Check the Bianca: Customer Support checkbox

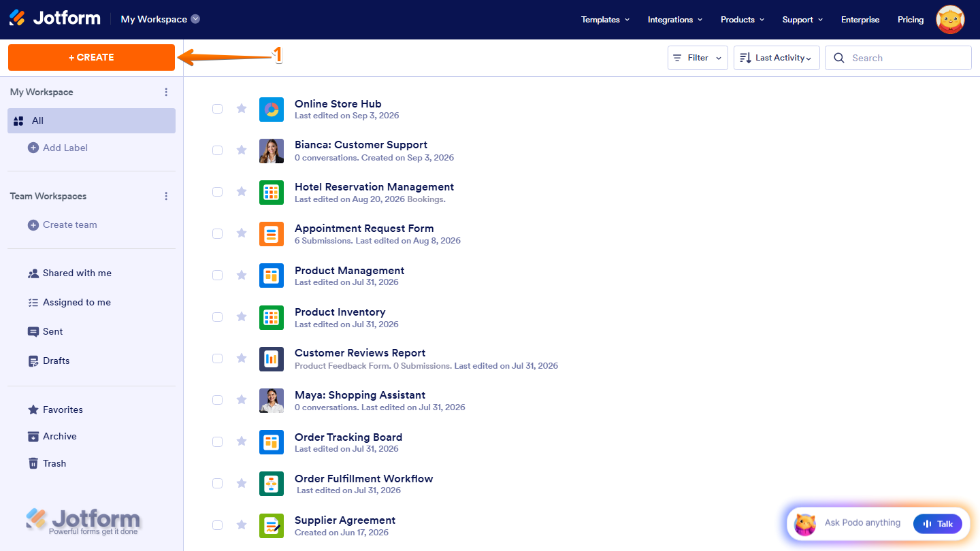(x=217, y=150)
